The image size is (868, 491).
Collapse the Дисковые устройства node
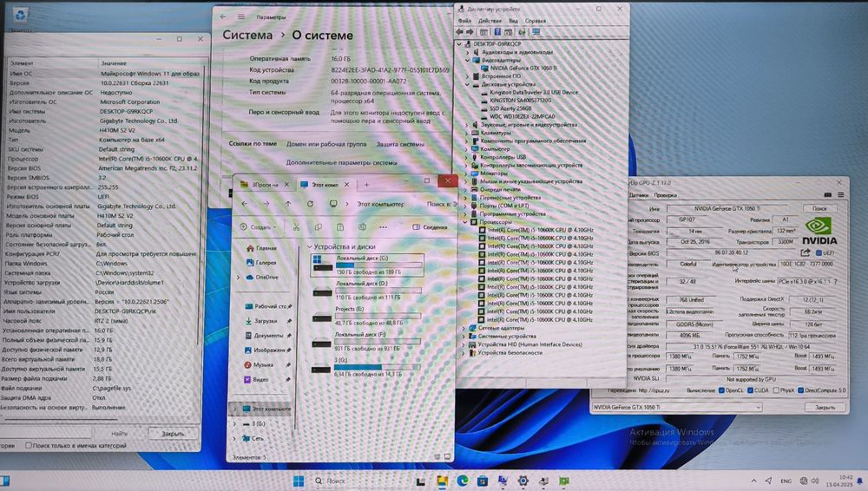tap(468, 84)
